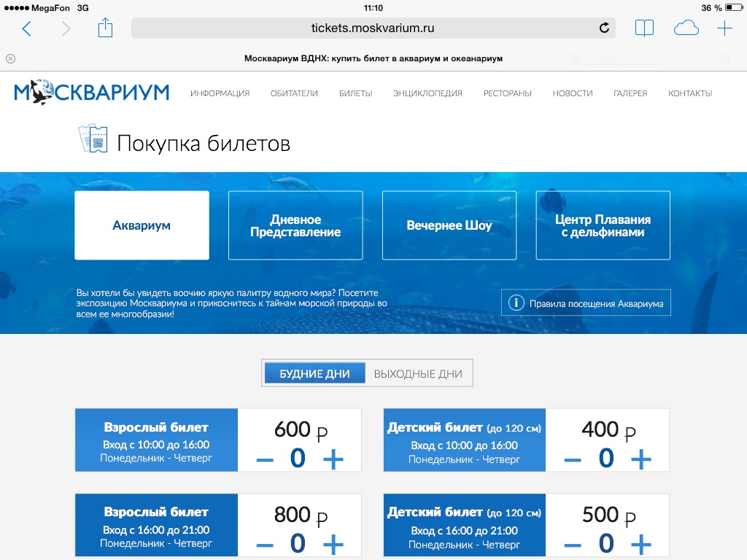Viewport: 747px width, 560px height.
Task: Select the Аквариум ticket category
Action: (142, 225)
